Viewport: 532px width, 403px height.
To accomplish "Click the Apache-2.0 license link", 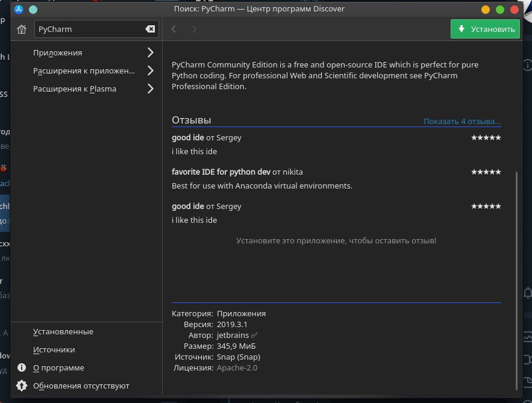I will 237,367.
